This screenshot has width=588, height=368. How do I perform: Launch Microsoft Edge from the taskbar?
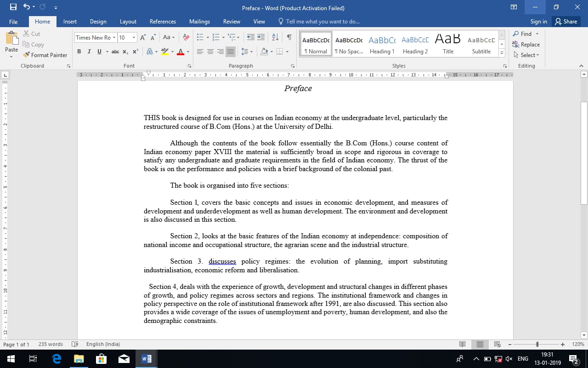click(57, 359)
